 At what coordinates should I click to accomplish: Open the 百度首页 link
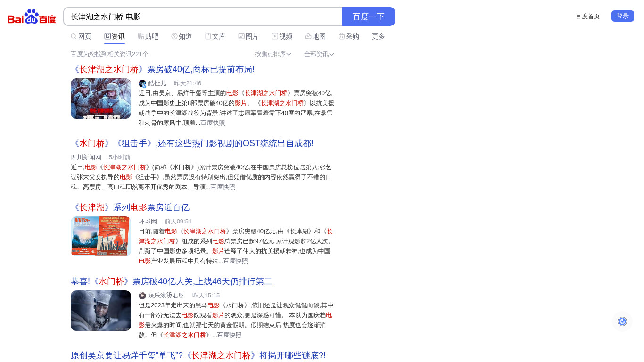587,16
